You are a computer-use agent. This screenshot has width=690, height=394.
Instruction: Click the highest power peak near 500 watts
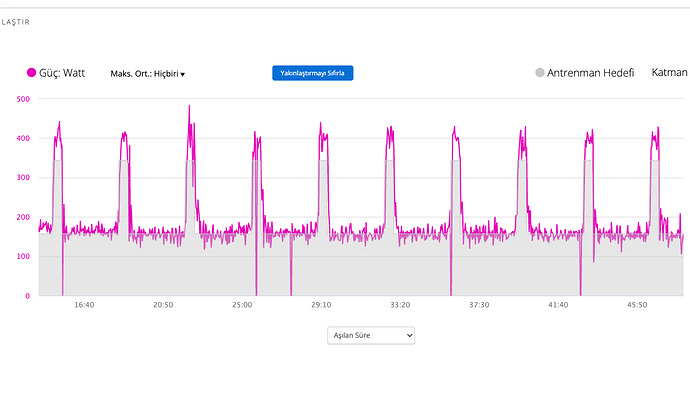[190, 107]
